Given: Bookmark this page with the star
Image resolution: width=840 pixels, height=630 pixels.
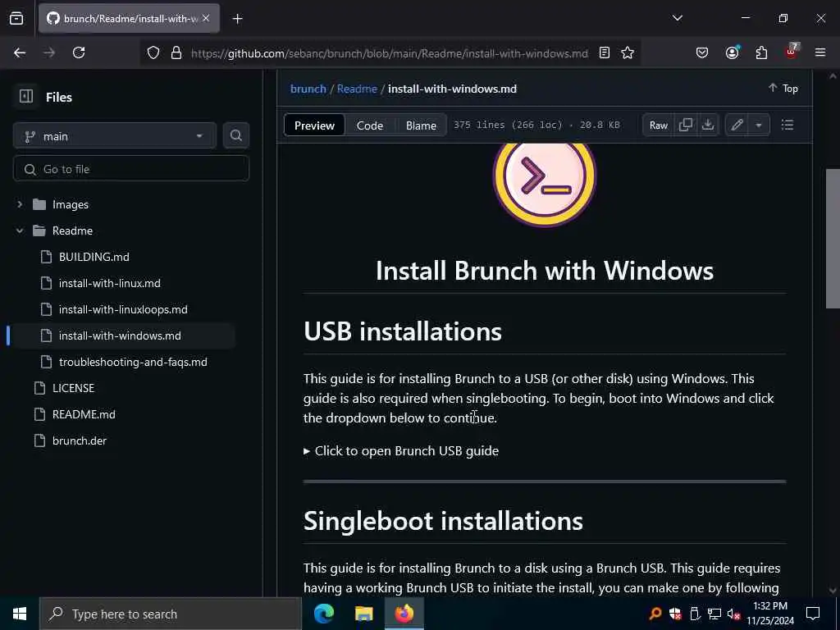Looking at the screenshot, I should [628, 52].
